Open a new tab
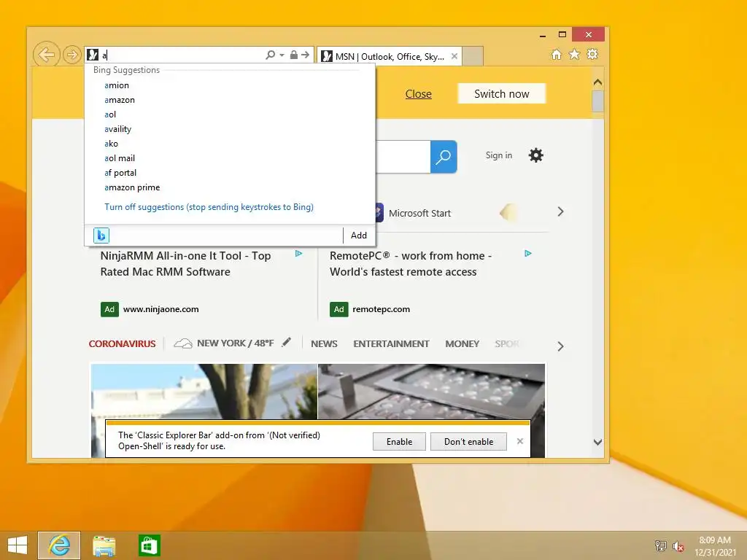 point(473,56)
